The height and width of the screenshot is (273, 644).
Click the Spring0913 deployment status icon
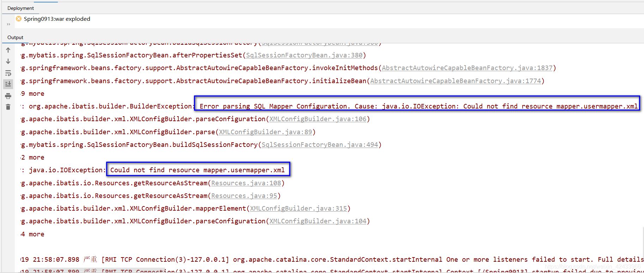click(19, 19)
